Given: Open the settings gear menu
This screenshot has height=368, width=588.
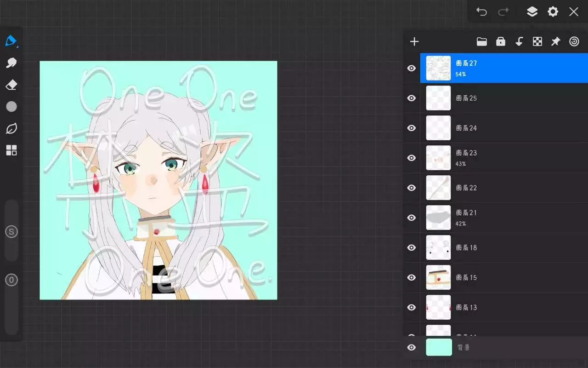Looking at the screenshot, I should 553,12.
